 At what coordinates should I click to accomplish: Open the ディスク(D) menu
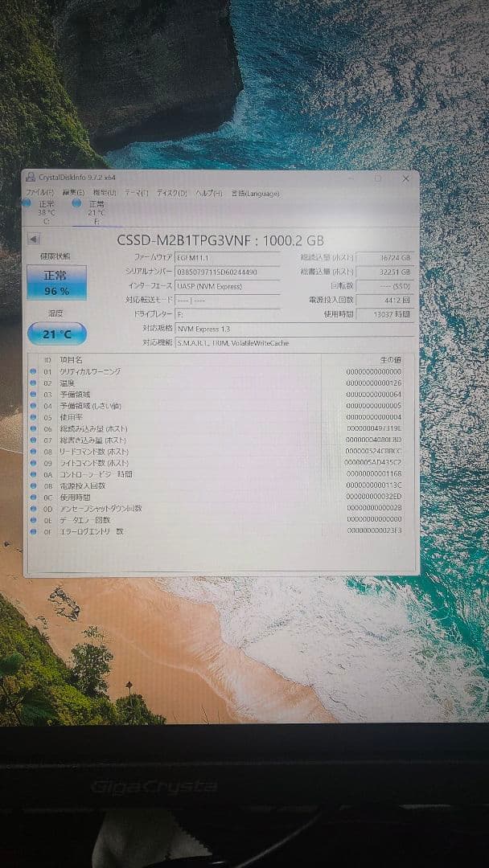(171, 193)
